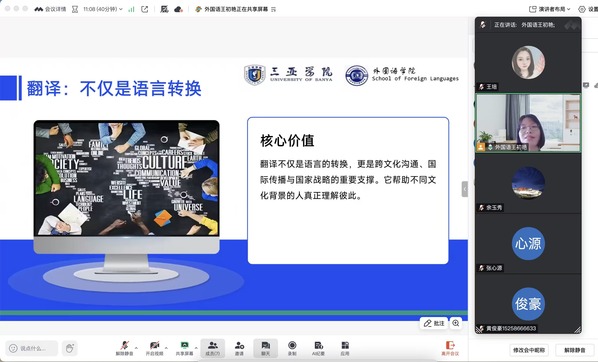Click the hand-raise emoji reaction icon
The height and width of the screenshot is (362, 598).
[69, 348]
